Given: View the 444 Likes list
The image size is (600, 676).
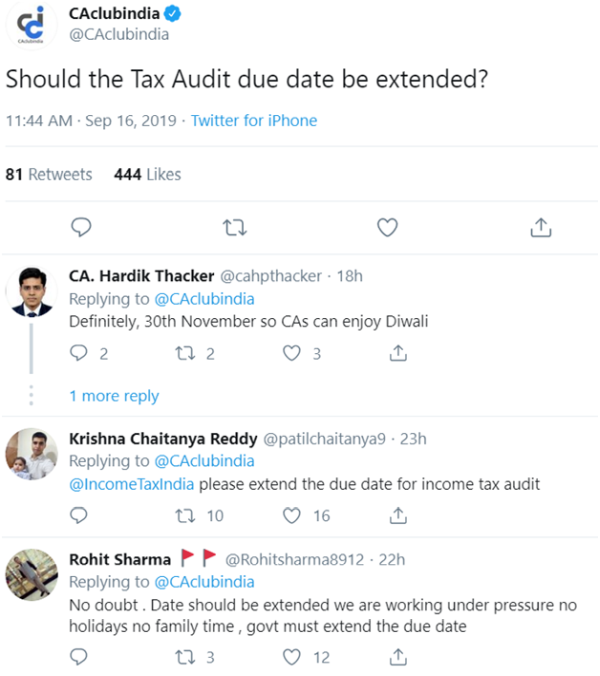Looking at the screenshot, I should pyautogui.click(x=148, y=174).
